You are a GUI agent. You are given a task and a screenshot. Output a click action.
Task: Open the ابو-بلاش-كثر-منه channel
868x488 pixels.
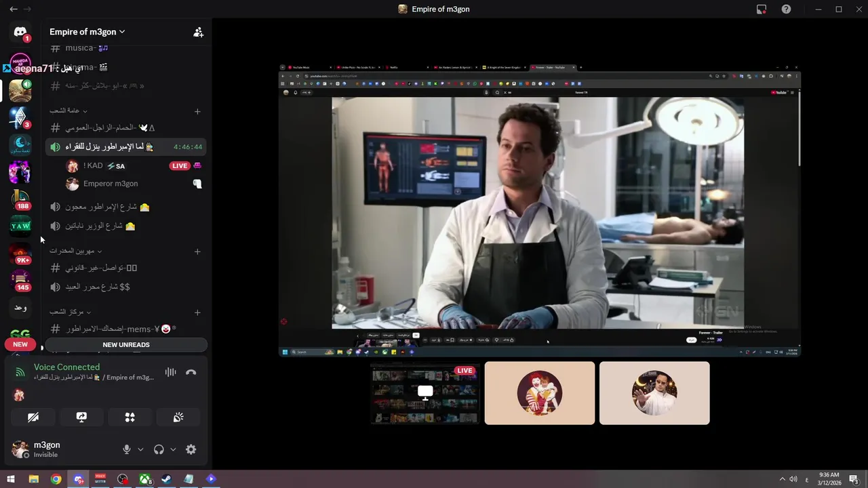[126, 86]
